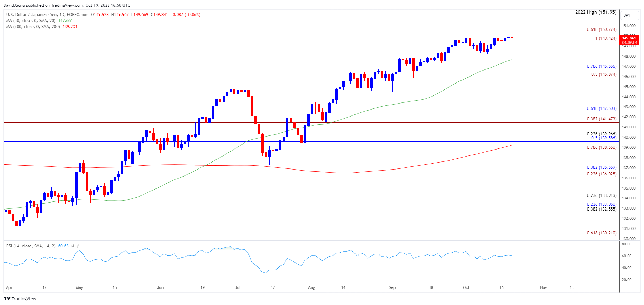The height and width of the screenshot is (305, 644).
Task: Click the 130.000 price axis tick
Action: 629,239
